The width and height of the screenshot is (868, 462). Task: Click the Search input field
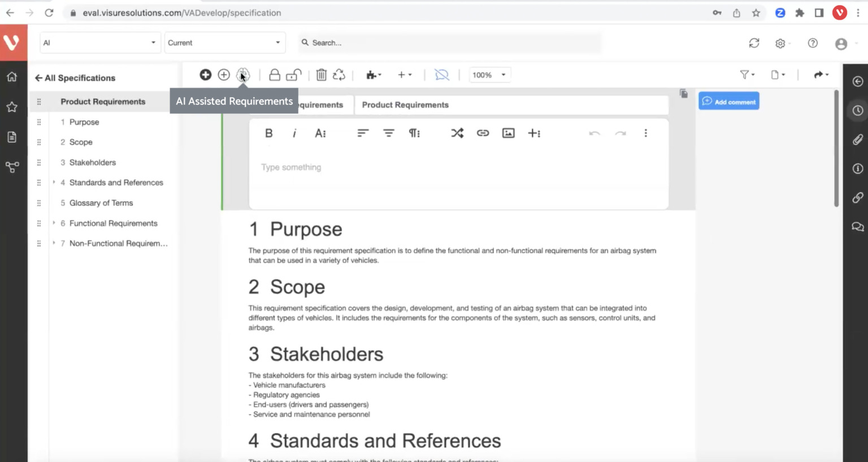(x=449, y=42)
